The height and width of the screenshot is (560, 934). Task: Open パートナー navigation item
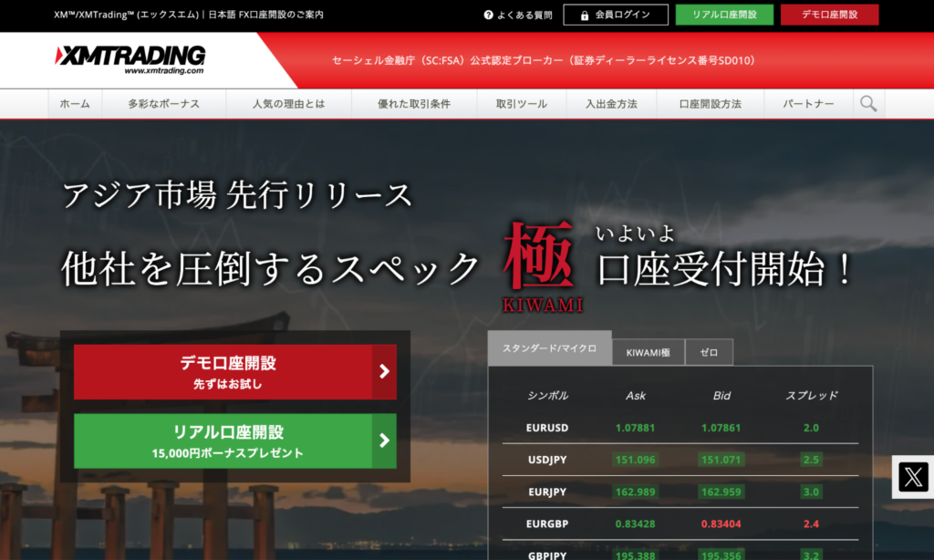808,104
